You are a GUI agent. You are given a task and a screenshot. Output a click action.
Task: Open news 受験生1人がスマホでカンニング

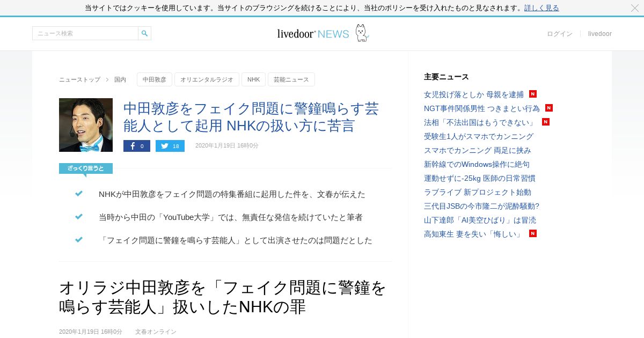click(479, 136)
